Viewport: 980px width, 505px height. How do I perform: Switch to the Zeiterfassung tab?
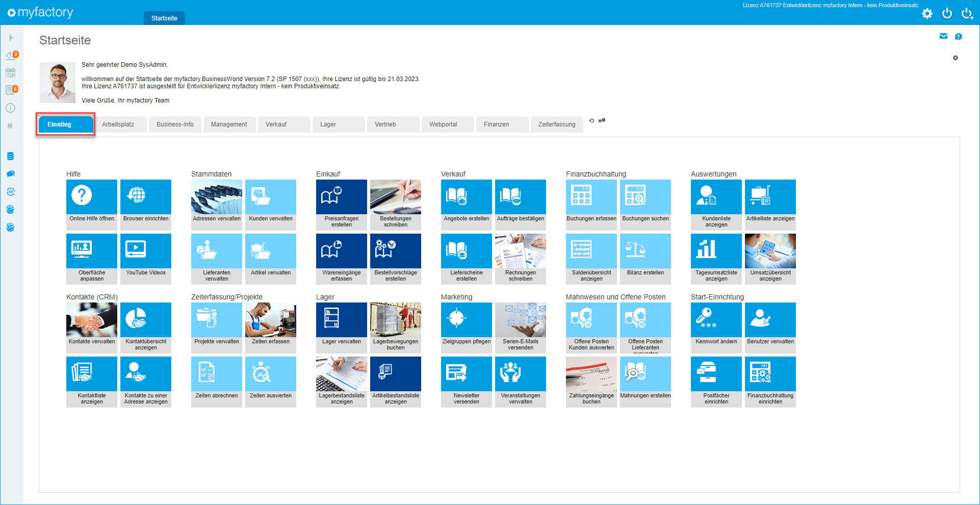coord(557,124)
